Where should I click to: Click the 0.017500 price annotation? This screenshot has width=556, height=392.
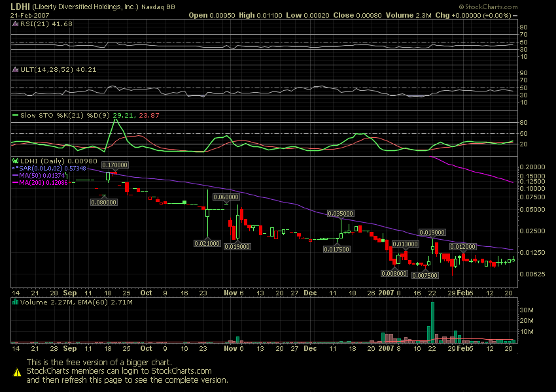coord(337,250)
